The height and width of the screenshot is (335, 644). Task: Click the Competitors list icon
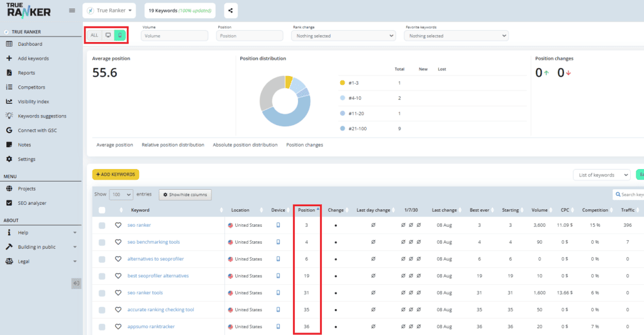tap(9, 87)
